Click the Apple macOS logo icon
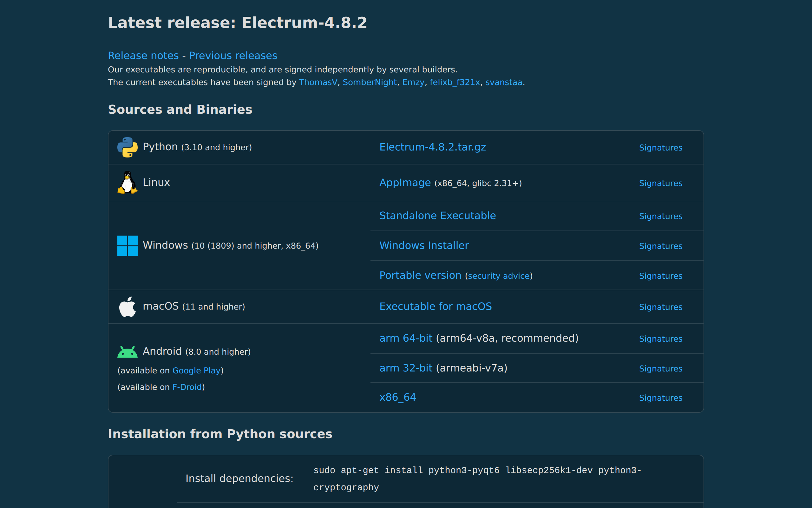The width and height of the screenshot is (812, 508). (127, 307)
